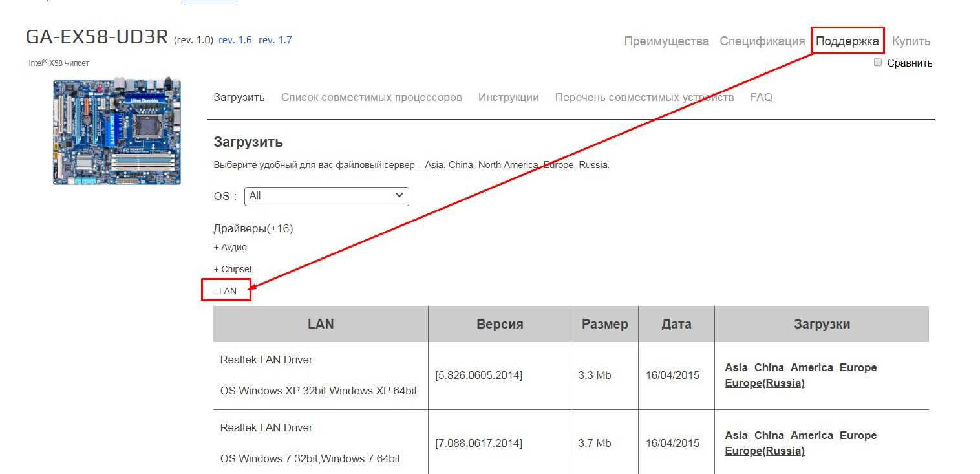Switch to rev. 1.7 version

[275, 40]
